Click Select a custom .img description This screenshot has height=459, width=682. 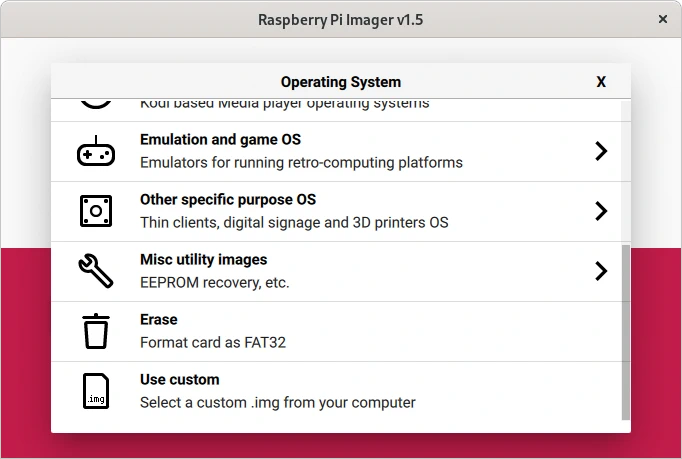click(277, 403)
